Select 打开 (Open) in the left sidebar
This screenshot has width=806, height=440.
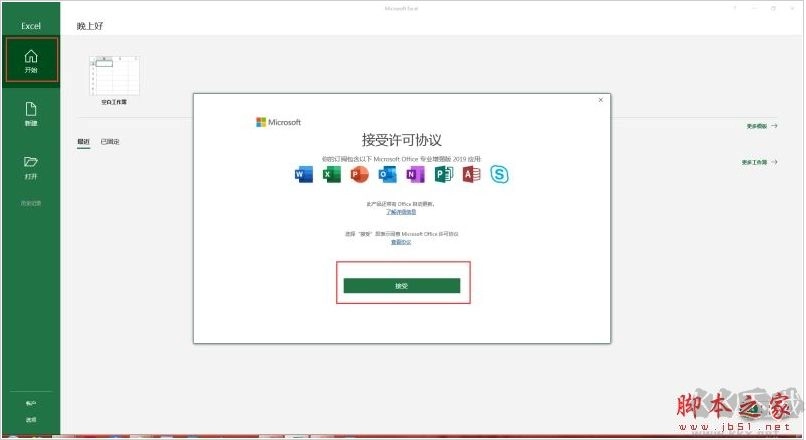click(30, 166)
